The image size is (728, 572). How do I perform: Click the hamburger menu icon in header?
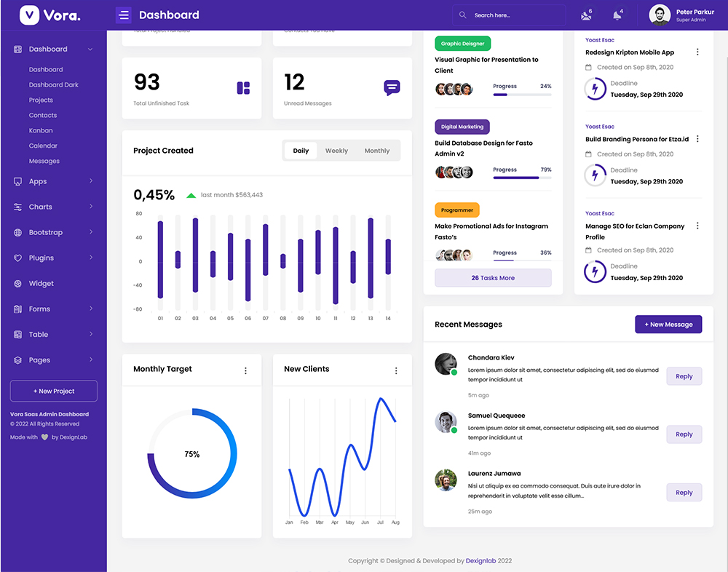(124, 15)
